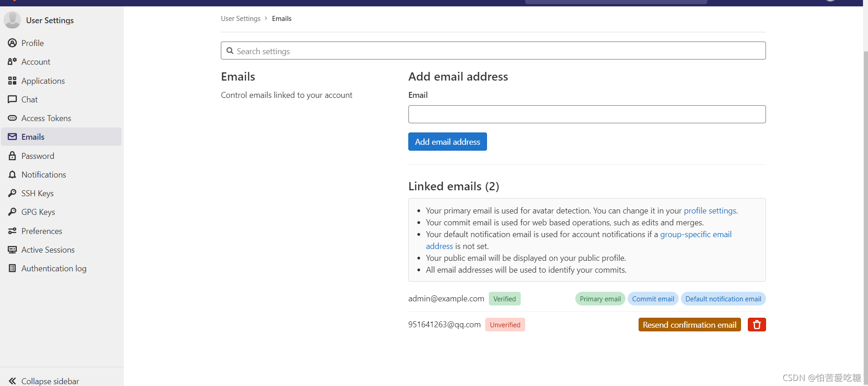Click the Profile sidebar icon

(x=12, y=43)
